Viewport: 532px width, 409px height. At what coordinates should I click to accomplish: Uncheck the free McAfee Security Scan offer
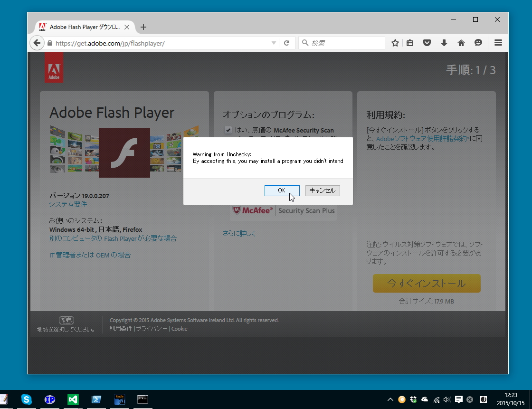228,130
